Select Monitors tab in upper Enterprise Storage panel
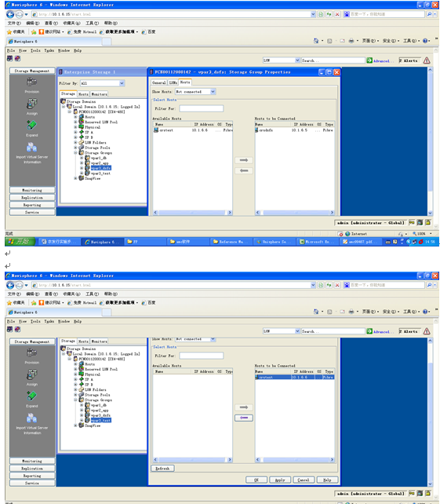This screenshot has width=440, height=504. click(x=100, y=94)
